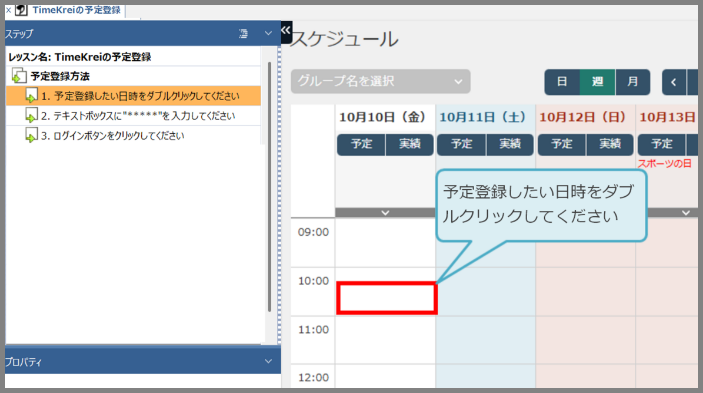Click the list icon in the ステップ header
The image size is (703, 393).
243,34
